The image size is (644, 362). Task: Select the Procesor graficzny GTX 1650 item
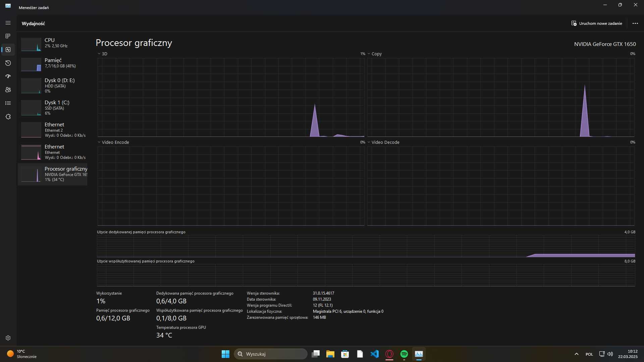click(x=52, y=174)
